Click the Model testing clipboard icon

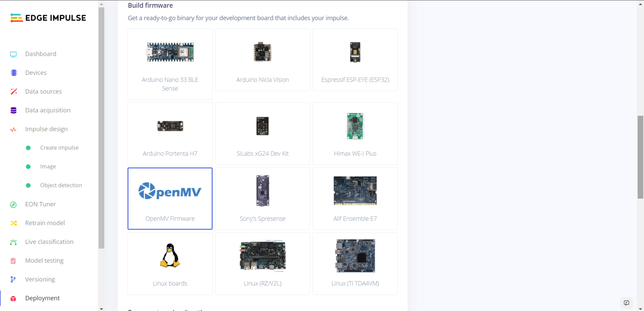coord(13,261)
